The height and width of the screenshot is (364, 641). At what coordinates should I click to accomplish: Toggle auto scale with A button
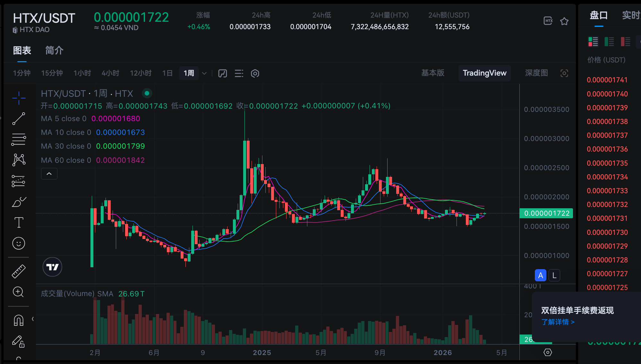tap(541, 275)
